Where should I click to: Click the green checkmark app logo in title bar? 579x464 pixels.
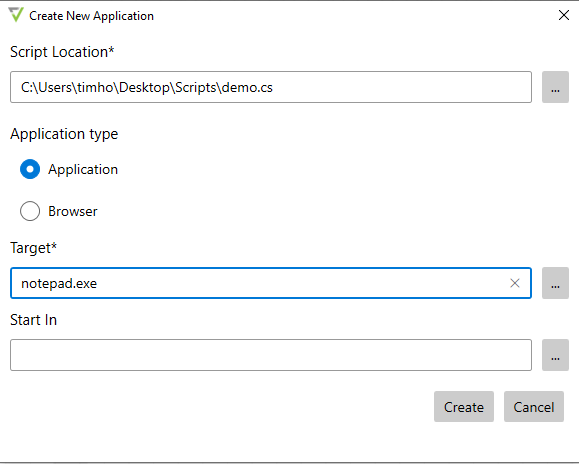[x=16, y=15]
